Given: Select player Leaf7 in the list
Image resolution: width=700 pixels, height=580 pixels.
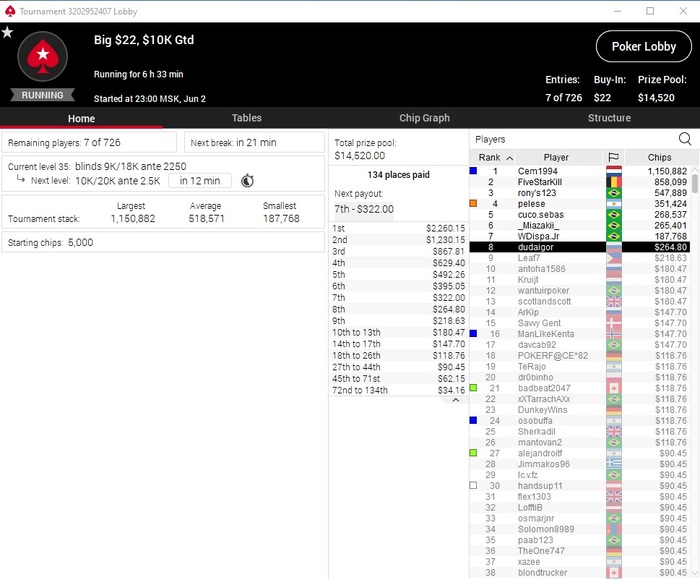Looking at the screenshot, I should tap(579, 258).
